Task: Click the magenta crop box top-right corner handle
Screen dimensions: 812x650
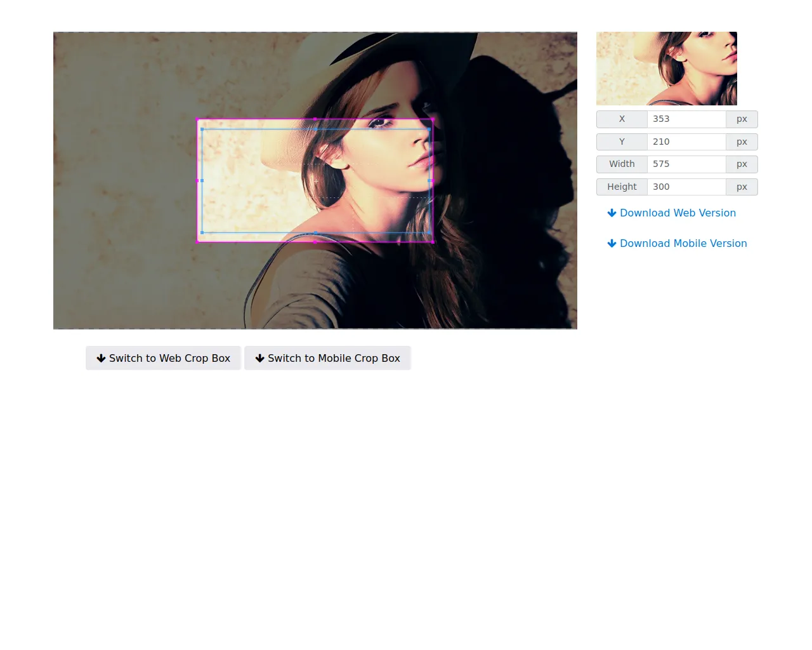Action: pyautogui.click(x=433, y=119)
